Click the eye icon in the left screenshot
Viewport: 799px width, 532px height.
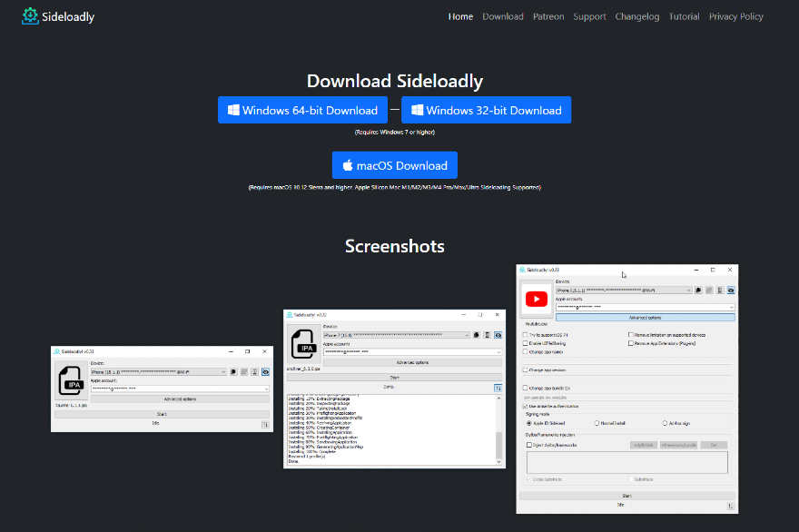tap(265, 371)
